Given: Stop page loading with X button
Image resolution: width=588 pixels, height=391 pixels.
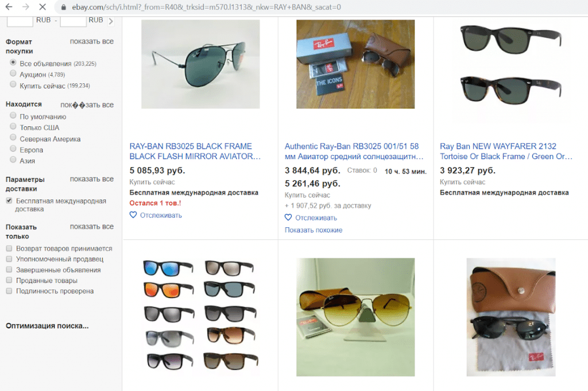Looking at the screenshot, I should (x=42, y=7).
